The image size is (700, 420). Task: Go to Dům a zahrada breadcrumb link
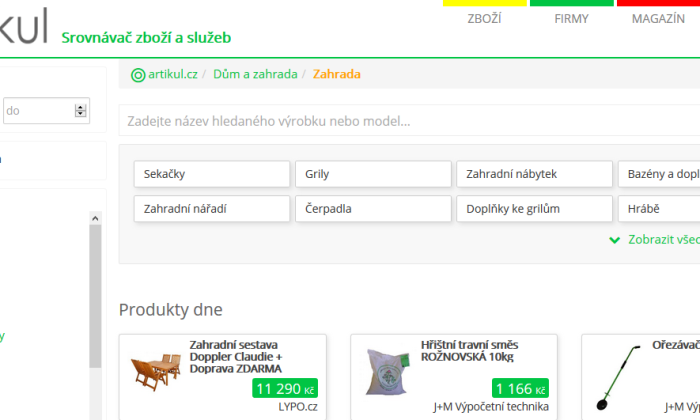coord(255,74)
